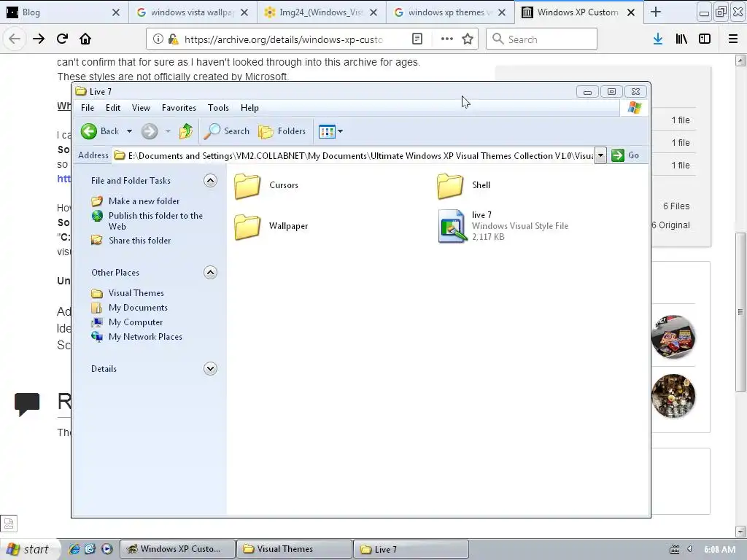
Task: Open the Forward history dropdown arrow
Action: (168, 131)
